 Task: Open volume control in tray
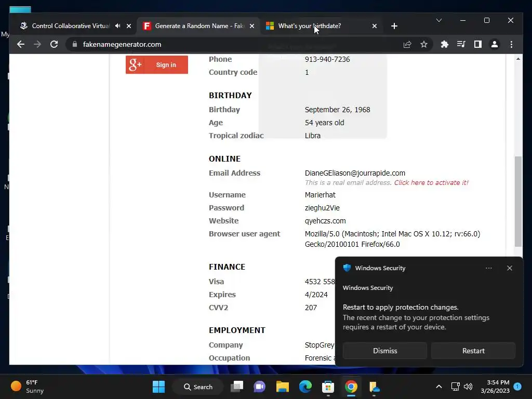click(468, 387)
